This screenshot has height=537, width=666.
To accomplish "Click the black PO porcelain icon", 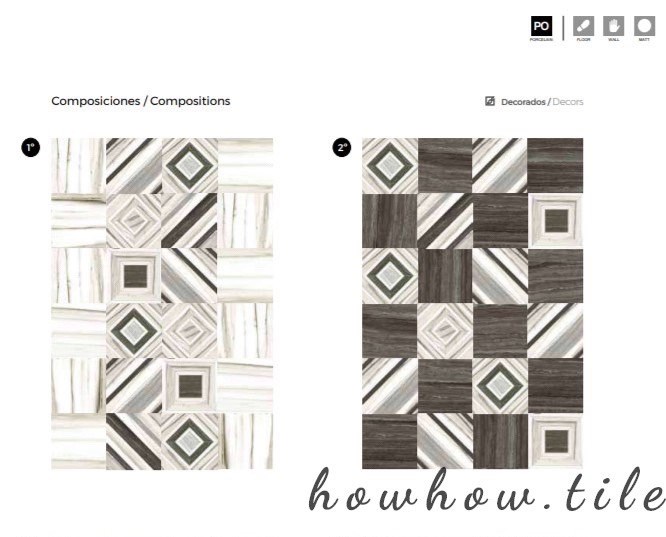I will (541, 26).
